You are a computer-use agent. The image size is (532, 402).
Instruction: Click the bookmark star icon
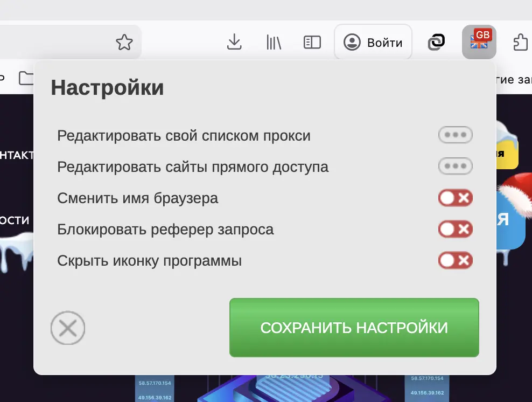pyautogui.click(x=124, y=42)
